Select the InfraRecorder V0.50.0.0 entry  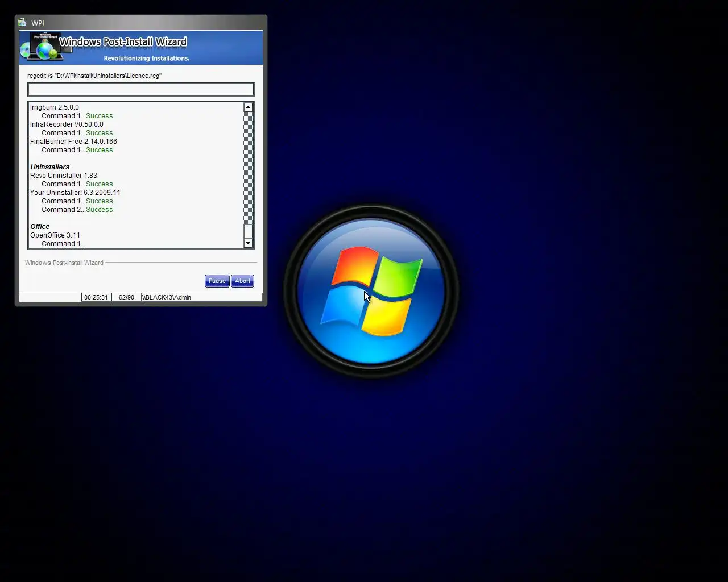(x=67, y=124)
